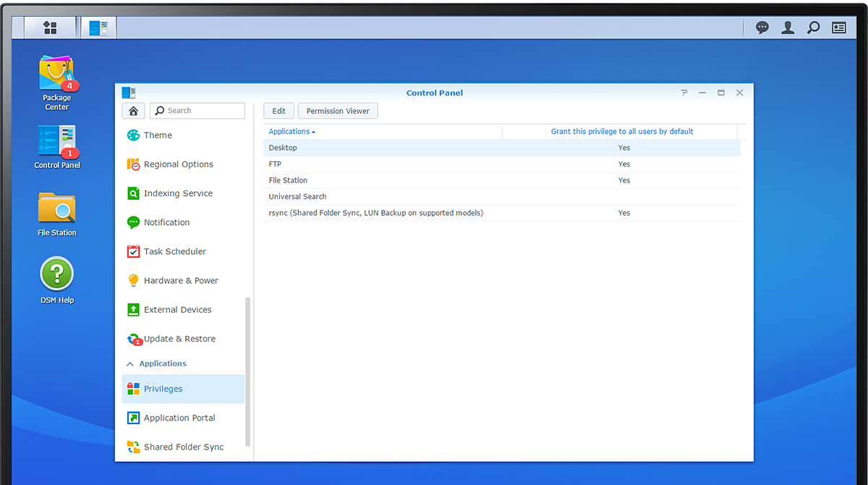Open Shared Folder Sync page

coord(183,447)
